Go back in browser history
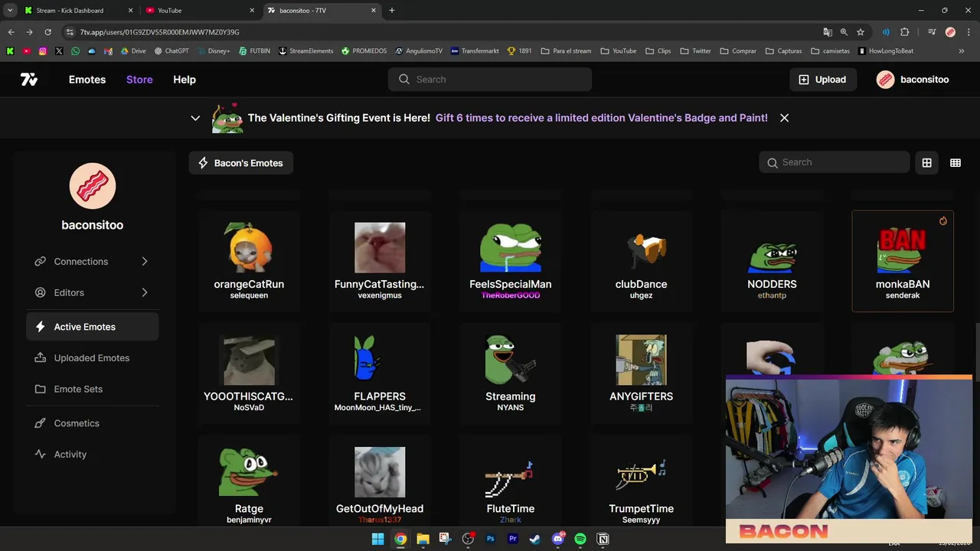This screenshot has height=551, width=980. tap(11, 32)
